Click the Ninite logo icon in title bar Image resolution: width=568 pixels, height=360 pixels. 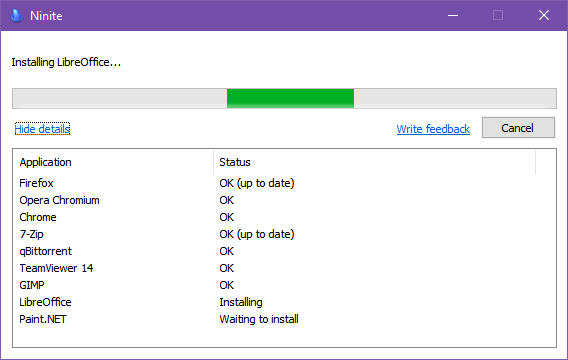[17, 16]
